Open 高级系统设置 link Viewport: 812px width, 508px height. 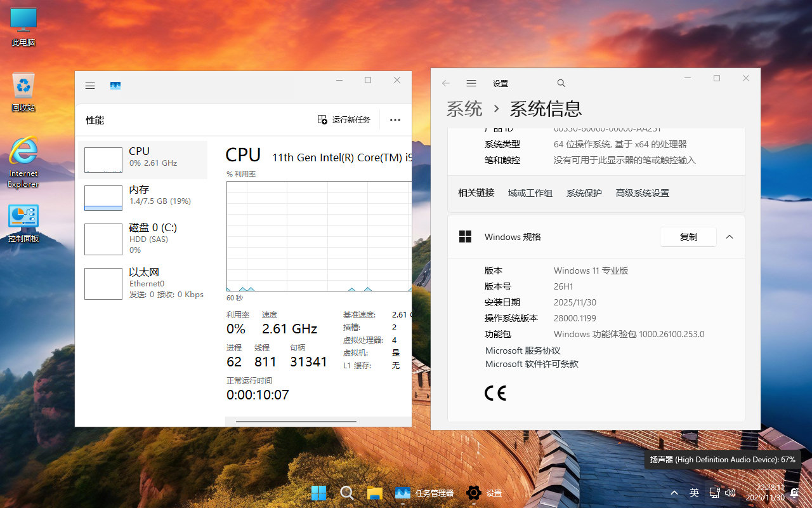coord(642,192)
